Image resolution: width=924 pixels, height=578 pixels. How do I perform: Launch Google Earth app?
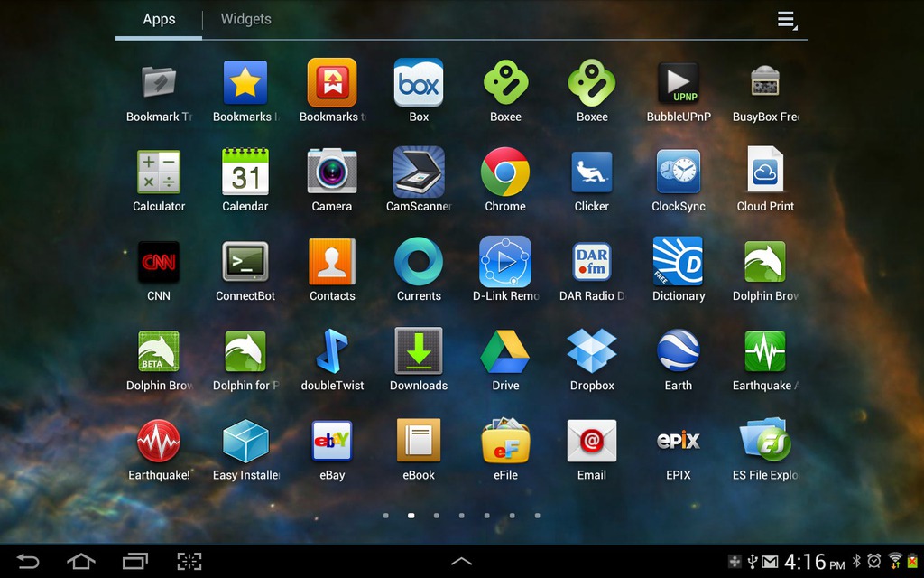[x=679, y=351]
